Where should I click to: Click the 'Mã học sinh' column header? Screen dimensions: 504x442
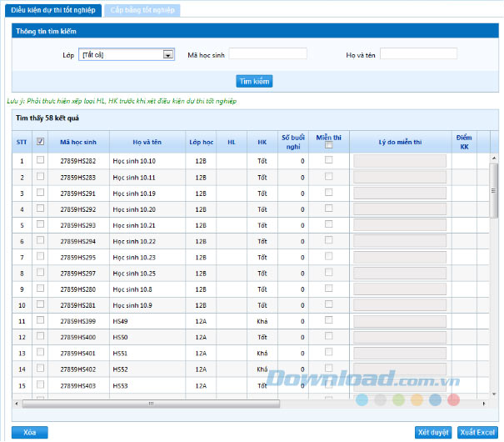coord(78,142)
